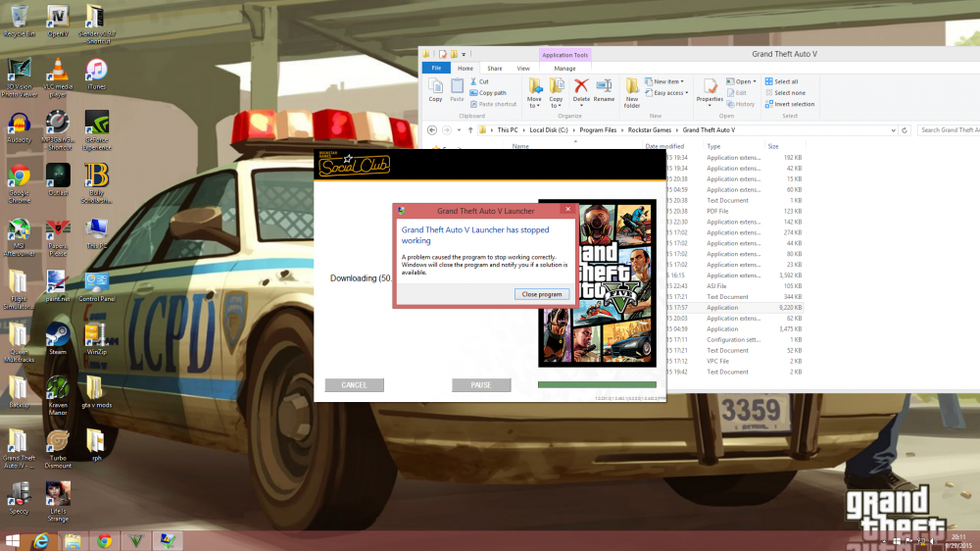
Task: Click Invert selection in the ribbon
Action: [790, 105]
